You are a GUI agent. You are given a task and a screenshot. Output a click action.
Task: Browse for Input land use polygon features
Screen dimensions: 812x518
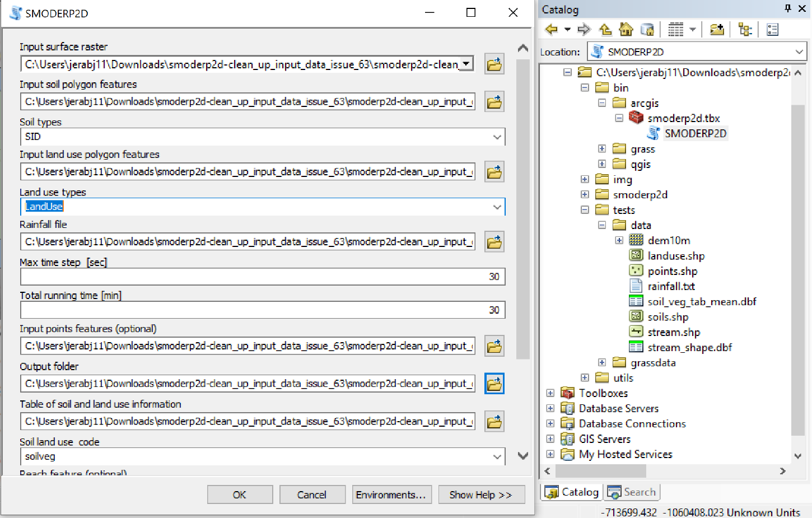[494, 172]
